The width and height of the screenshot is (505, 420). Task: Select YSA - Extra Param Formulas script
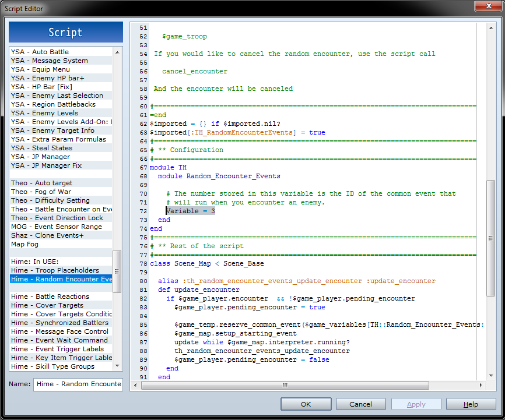tap(61, 139)
